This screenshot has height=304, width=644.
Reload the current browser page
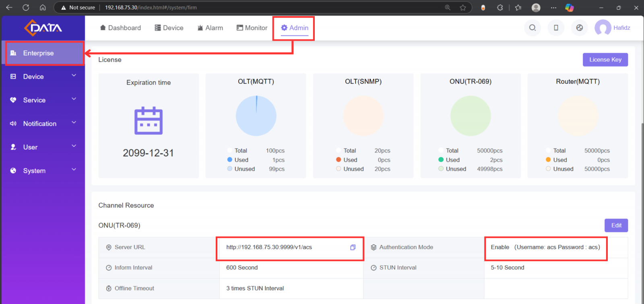(x=26, y=7)
